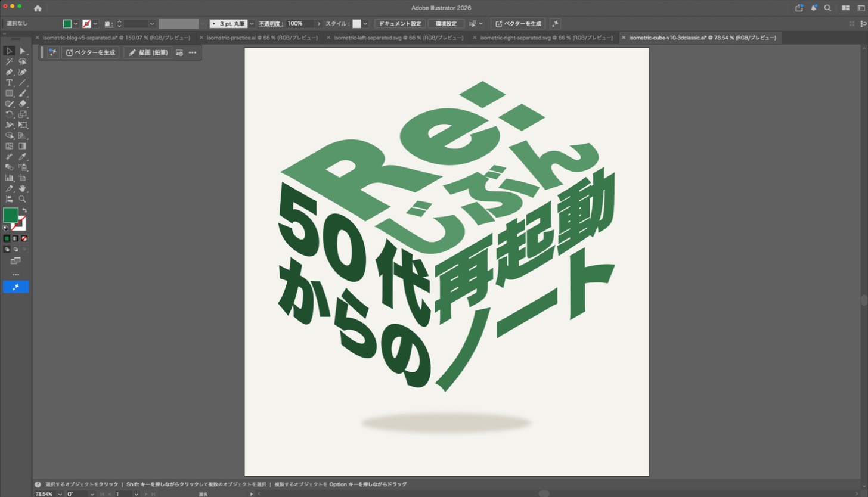Open the Share document icon

click(x=799, y=8)
